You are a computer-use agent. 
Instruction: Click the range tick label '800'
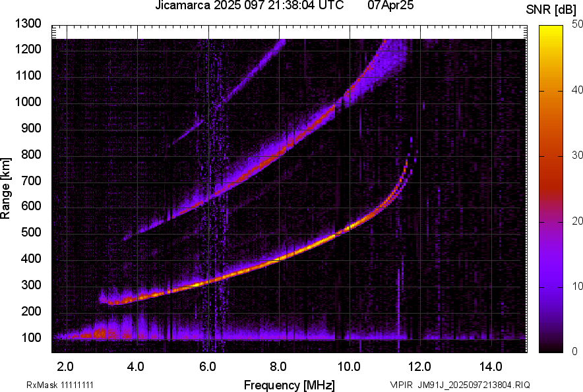pyautogui.click(x=31, y=154)
